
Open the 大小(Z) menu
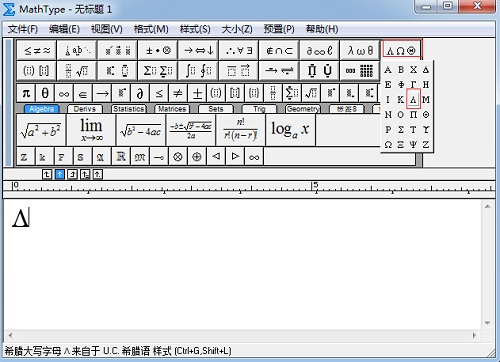click(237, 29)
